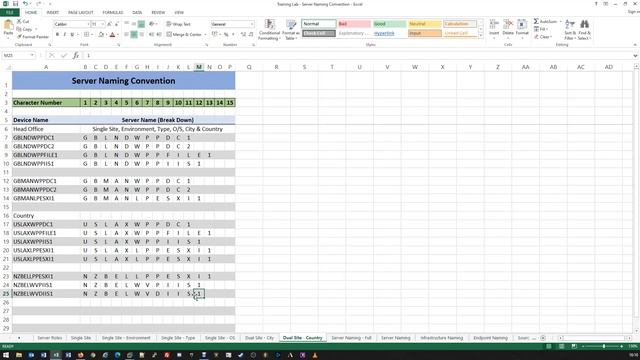The height and width of the screenshot is (360, 640).
Task: Click the Clear eraser button
Action: click(542, 37)
